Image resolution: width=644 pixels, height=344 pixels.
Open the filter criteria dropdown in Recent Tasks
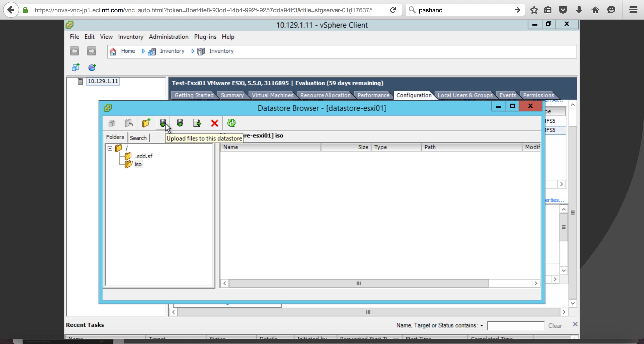click(481, 325)
